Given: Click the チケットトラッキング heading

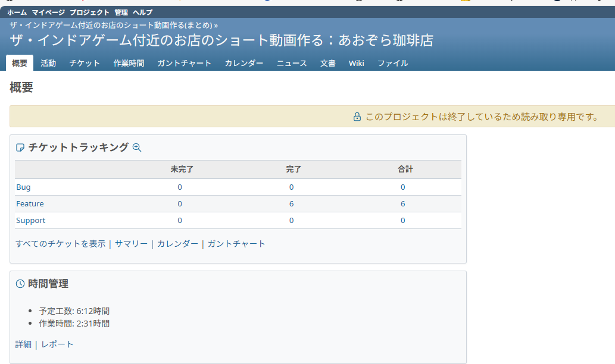Looking at the screenshot, I should tap(79, 148).
